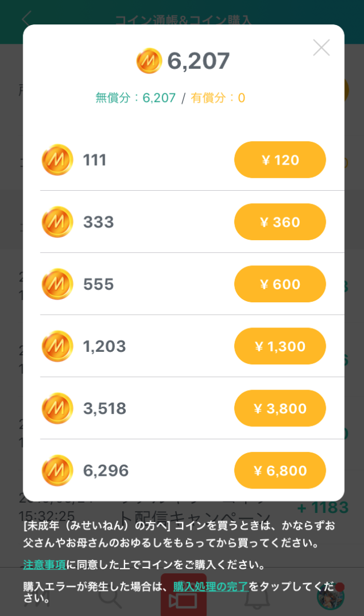Screen dimensions: 364x616
Task: Tap the coin icon for 3,518 coins
Action: [57, 408]
